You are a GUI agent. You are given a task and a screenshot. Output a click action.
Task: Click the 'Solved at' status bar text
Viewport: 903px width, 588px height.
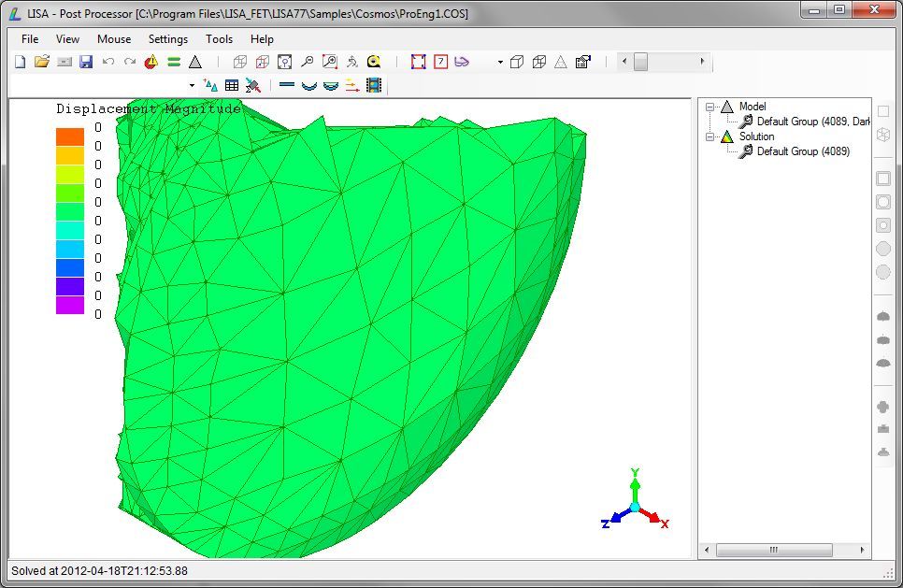coord(100,571)
